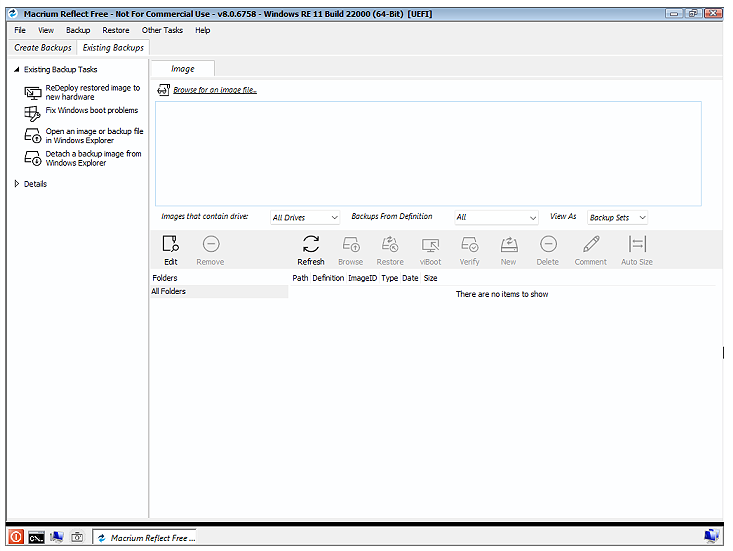Sort by Date column header
The height and width of the screenshot is (551, 733).
pyautogui.click(x=410, y=278)
